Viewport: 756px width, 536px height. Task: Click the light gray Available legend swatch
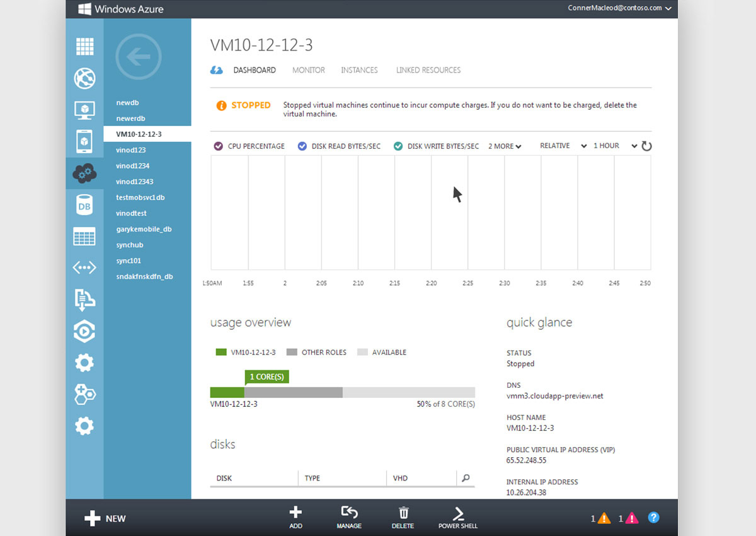(362, 352)
